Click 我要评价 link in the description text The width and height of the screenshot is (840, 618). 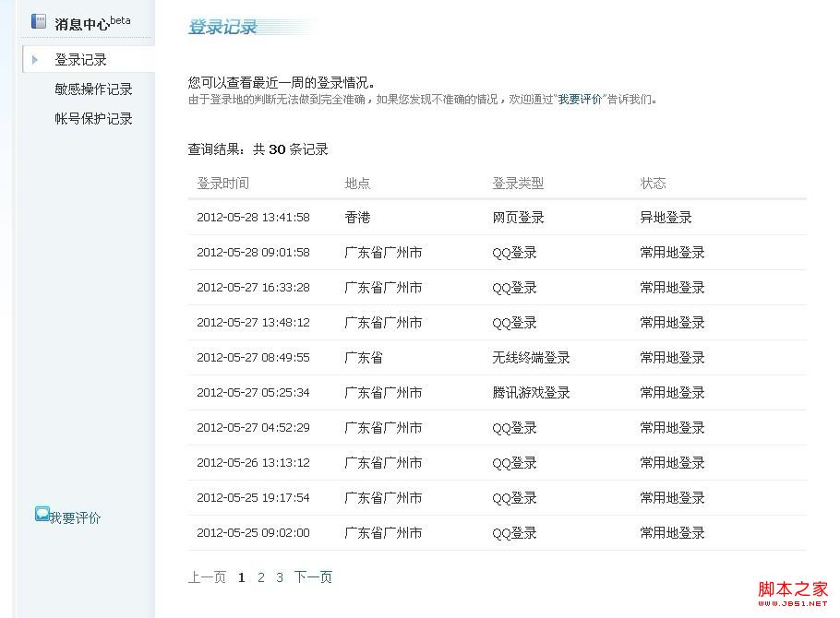pos(581,99)
